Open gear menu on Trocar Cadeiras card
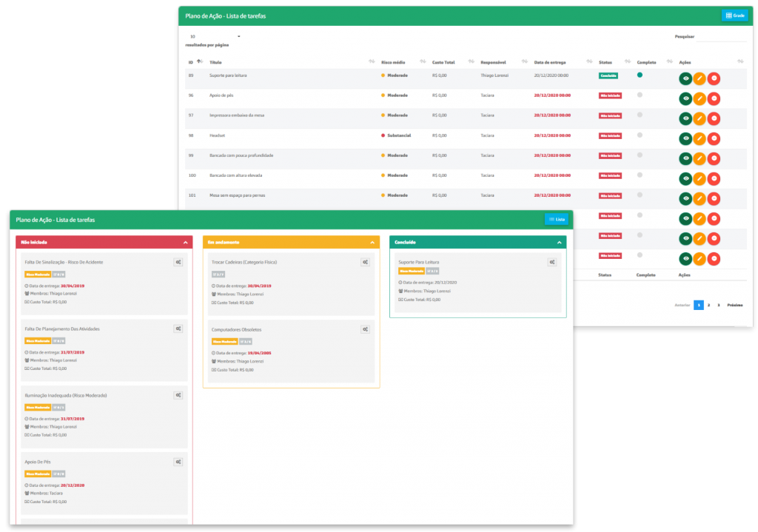The height and width of the screenshot is (532, 758). pyautogui.click(x=365, y=262)
